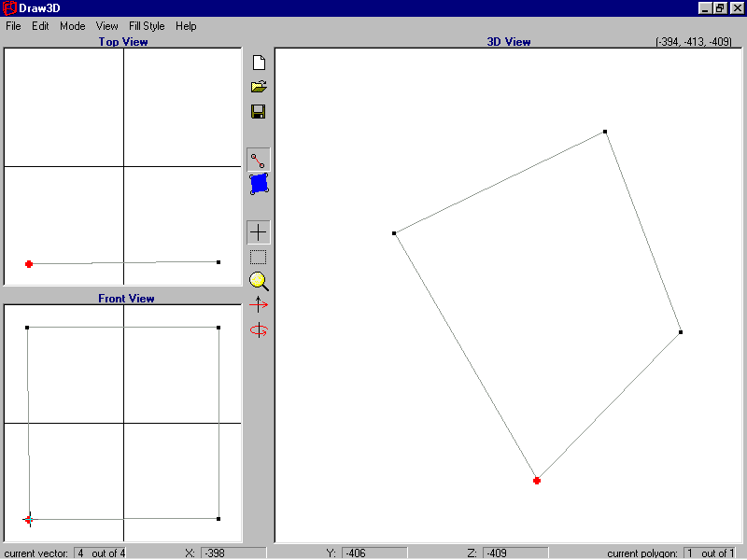
Task: Save drawing with the floppy disk icon
Action: point(259,111)
